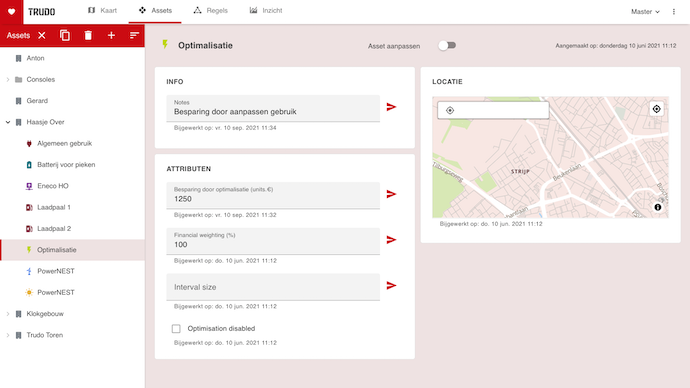Delete the selected asset with trash icon
This screenshot has height=388, width=690.
point(88,36)
